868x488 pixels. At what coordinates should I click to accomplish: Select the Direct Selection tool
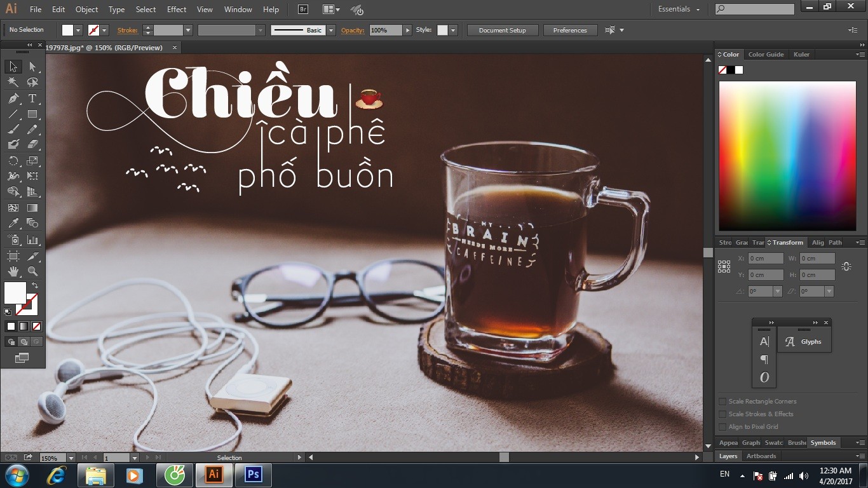(x=32, y=66)
